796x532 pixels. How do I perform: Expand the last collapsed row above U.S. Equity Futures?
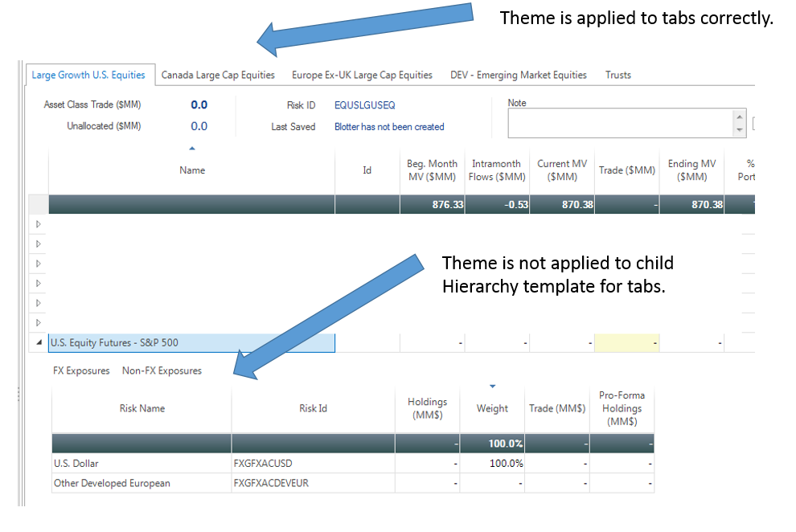tap(39, 322)
